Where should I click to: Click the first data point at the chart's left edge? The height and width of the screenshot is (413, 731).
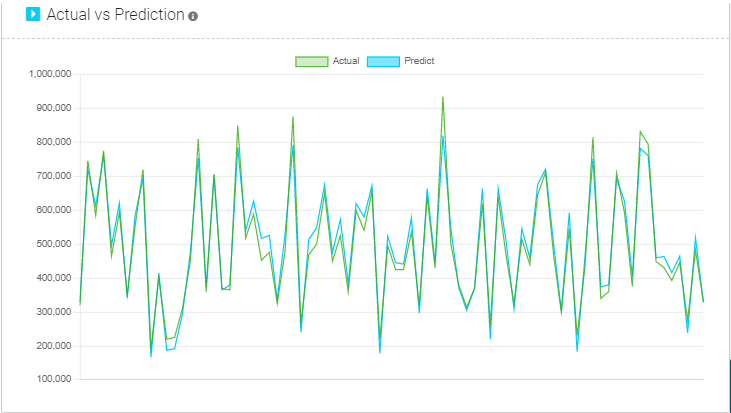pyautogui.click(x=80, y=303)
